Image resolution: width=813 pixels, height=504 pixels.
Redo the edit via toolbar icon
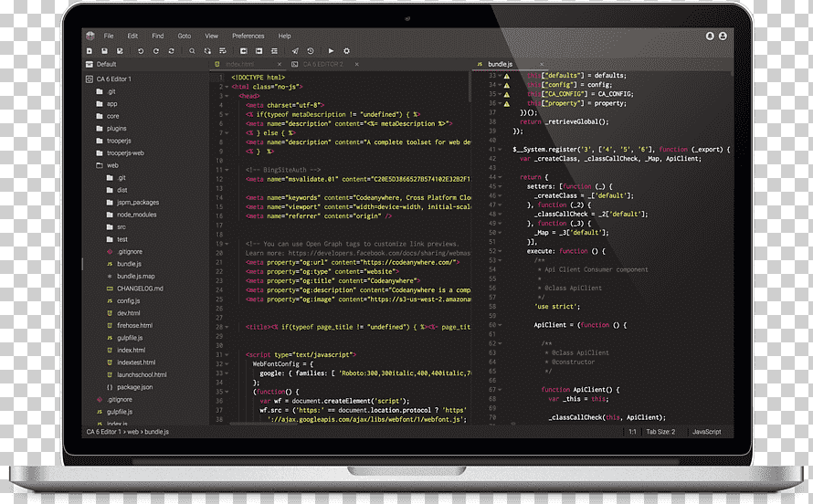pyautogui.click(x=156, y=51)
